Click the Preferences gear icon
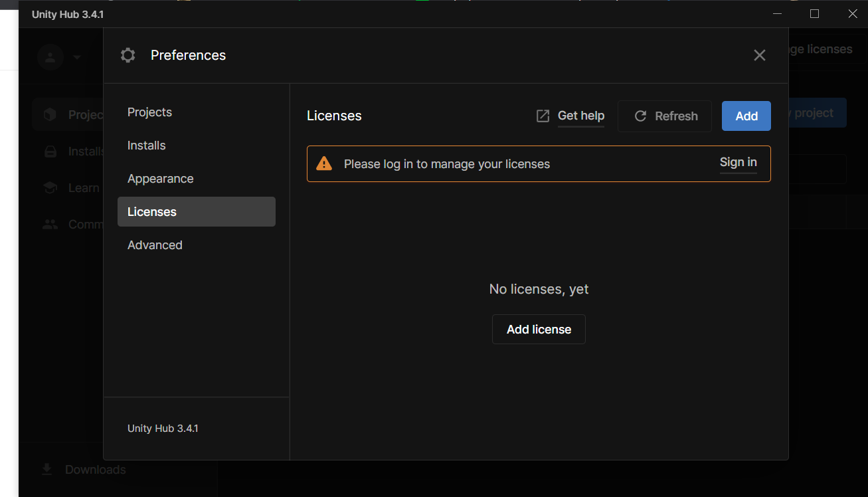Image resolution: width=868 pixels, height=497 pixels. point(128,55)
